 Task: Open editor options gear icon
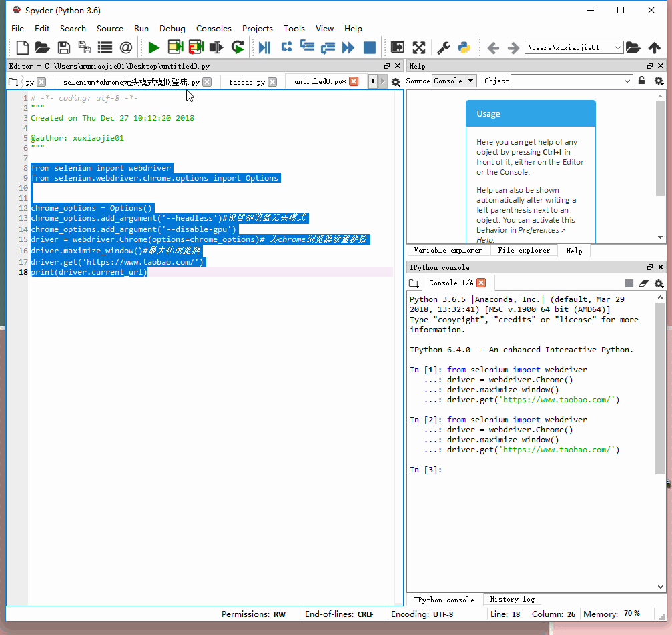(x=396, y=82)
